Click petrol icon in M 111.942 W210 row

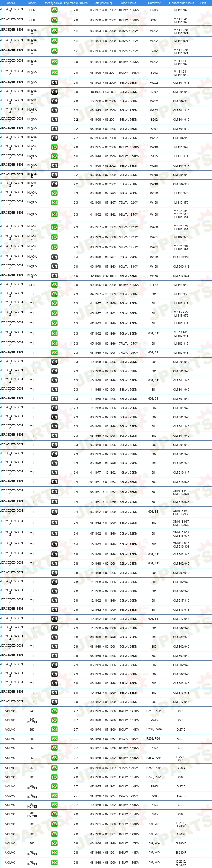point(54,147)
